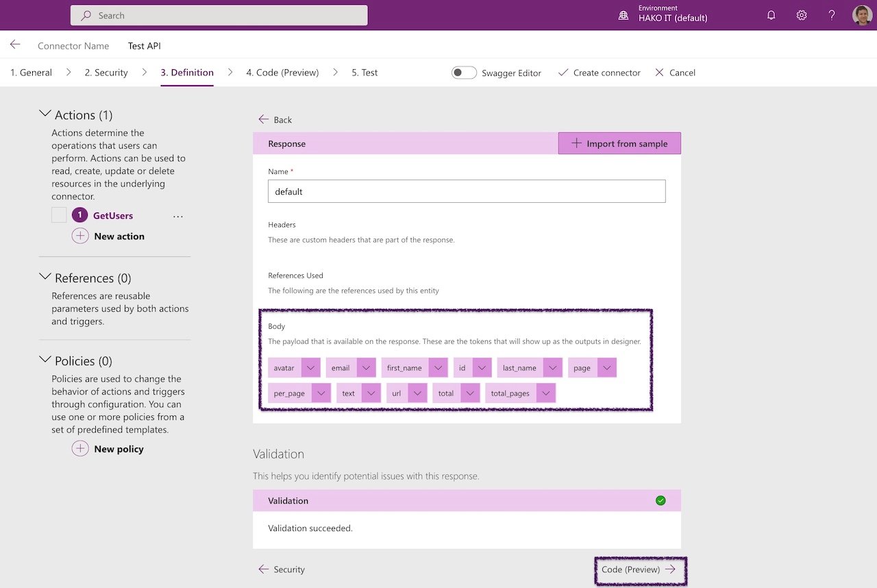Open the text token dropdown
The width and height of the screenshot is (877, 588).
tap(371, 393)
